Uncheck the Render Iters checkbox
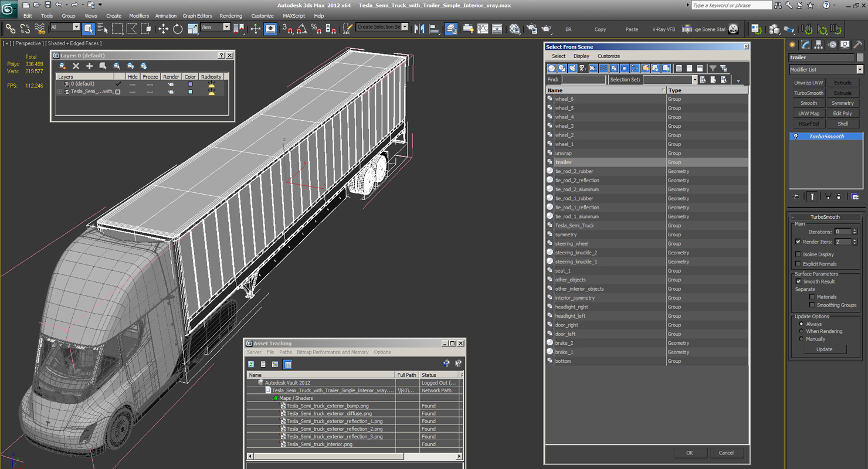868x469 pixels. pyautogui.click(x=798, y=242)
